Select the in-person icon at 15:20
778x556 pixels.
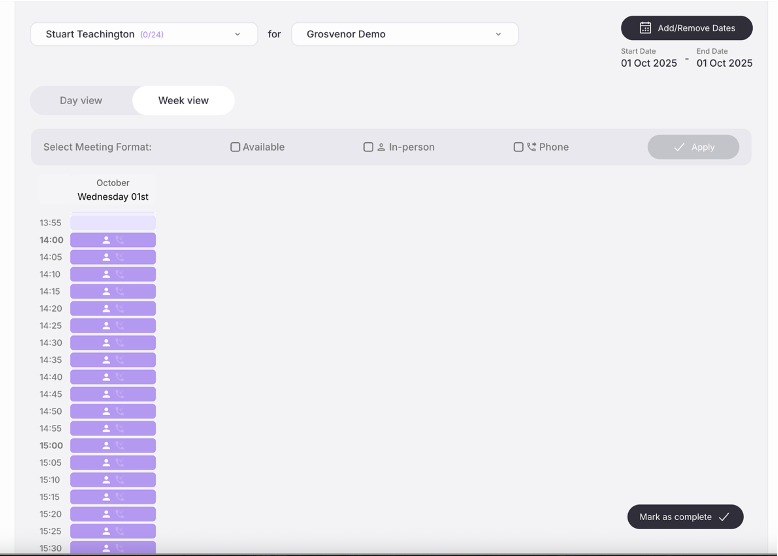click(x=106, y=514)
